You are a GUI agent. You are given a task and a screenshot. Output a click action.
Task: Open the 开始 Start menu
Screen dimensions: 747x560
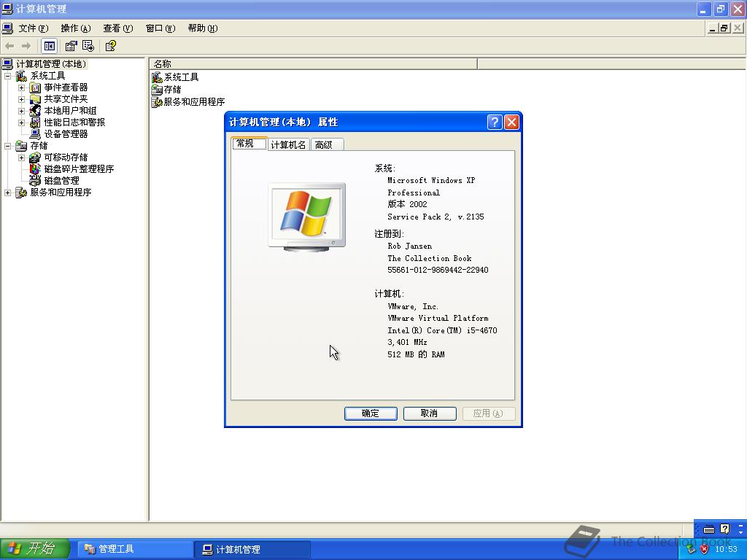[x=35, y=549]
